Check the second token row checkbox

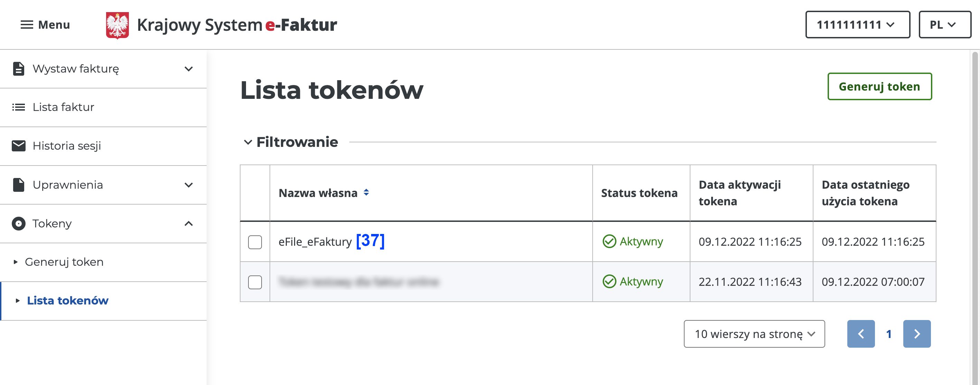coord(255,282)
